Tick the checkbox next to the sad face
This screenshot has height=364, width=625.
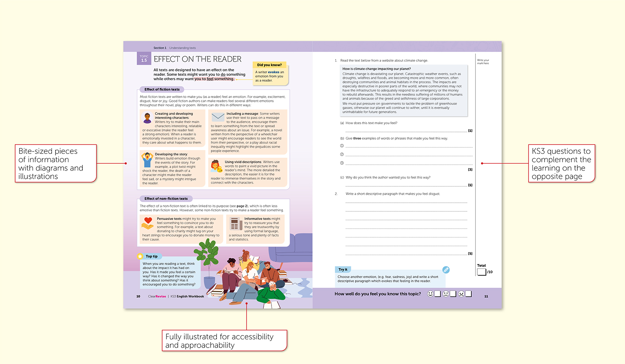click(468, 294)
